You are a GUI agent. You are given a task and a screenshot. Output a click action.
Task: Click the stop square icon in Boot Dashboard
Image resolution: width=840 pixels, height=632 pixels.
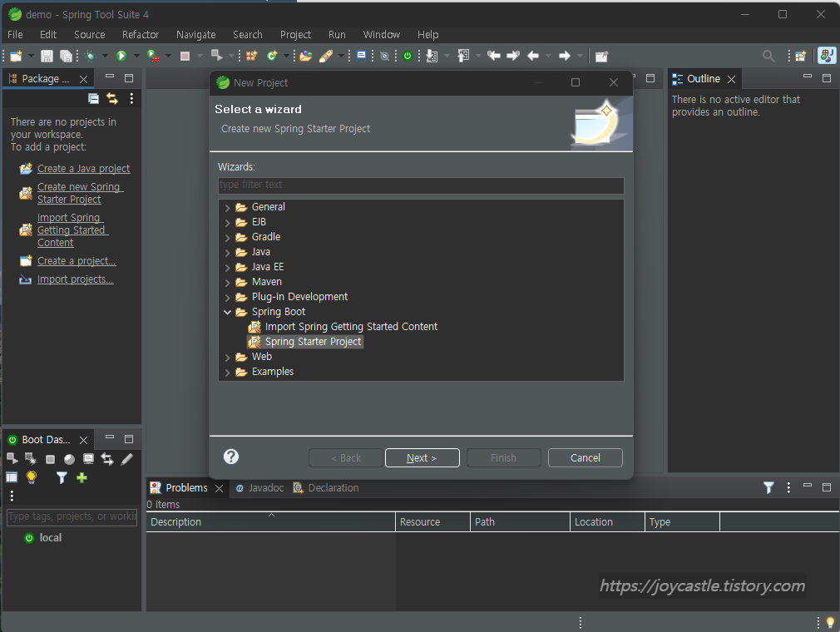(x=51, y=459)
